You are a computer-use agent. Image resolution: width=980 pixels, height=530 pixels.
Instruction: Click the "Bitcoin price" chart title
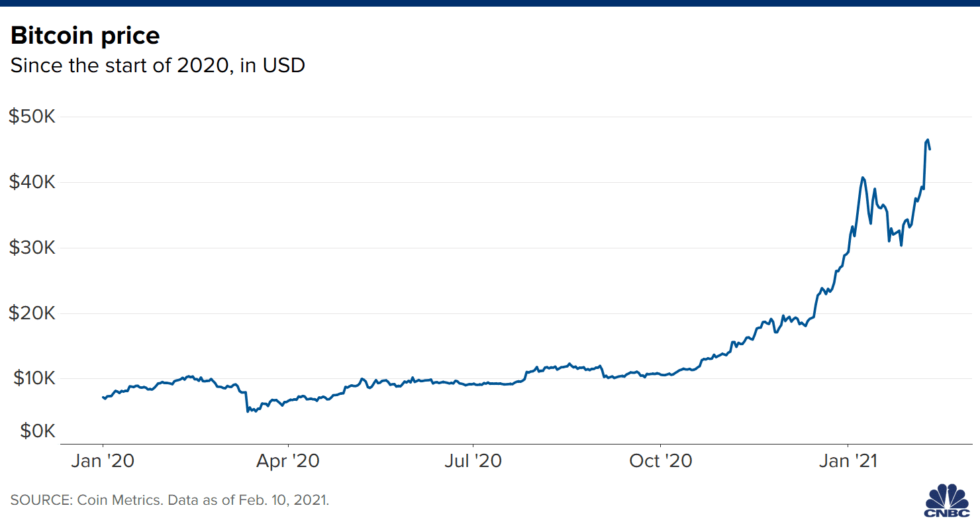[85, 35]
